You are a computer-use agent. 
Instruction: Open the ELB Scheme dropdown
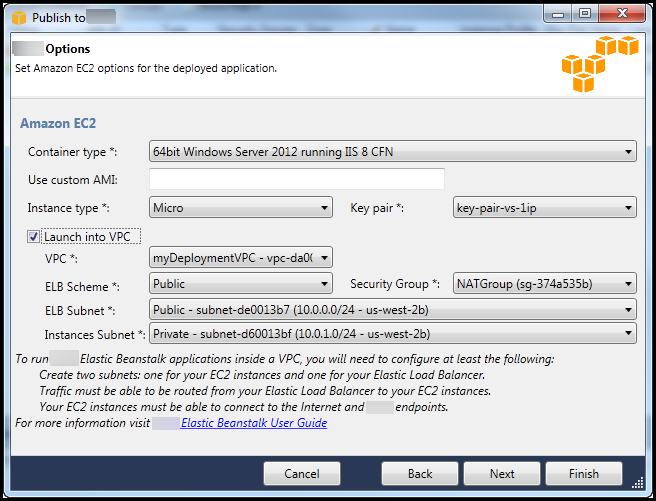tap(240, 284)
